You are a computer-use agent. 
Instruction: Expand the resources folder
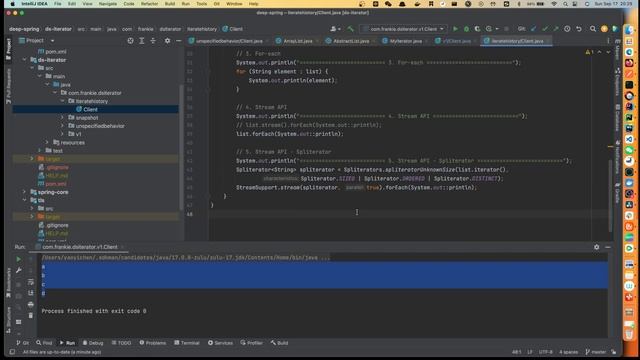47,142
